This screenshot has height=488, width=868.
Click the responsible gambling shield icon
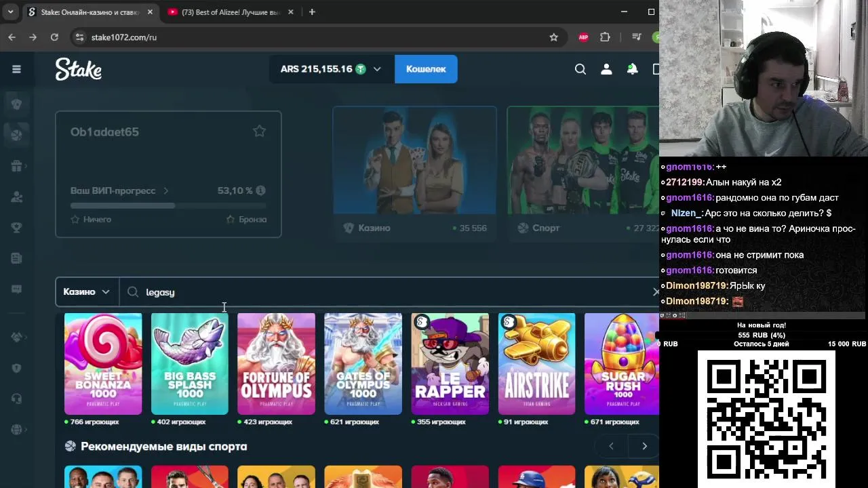pyautogui.click(x=16, y=368)
